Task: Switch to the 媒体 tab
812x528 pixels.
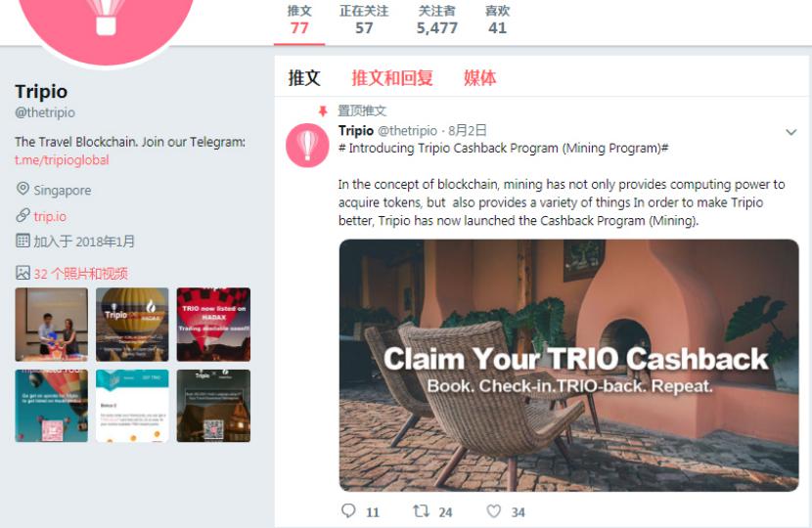Action: click(479, 78)
